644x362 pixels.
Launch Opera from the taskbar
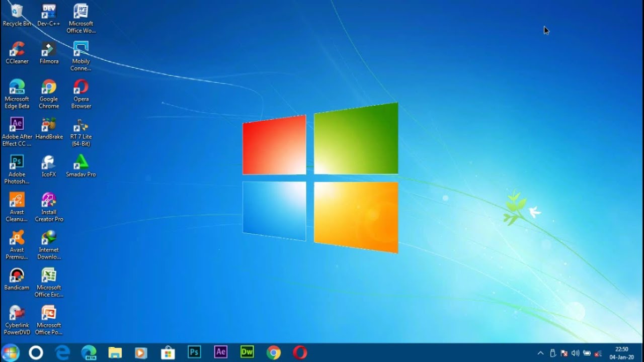pyautogui.click(x=300, y=352)
